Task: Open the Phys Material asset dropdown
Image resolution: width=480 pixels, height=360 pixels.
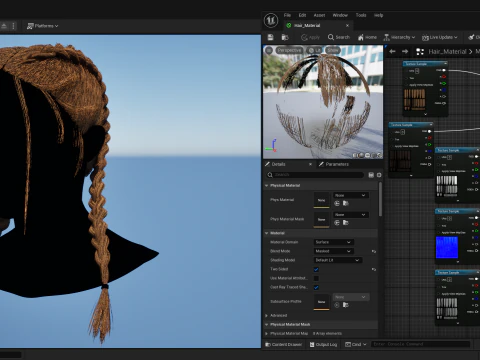Action: [x=351, y=195]
